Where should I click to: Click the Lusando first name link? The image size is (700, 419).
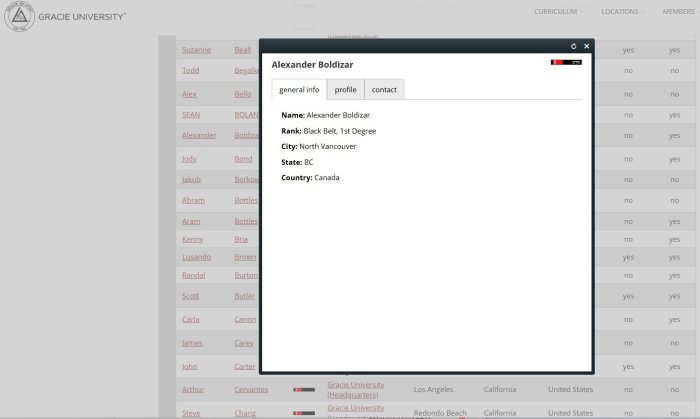(196, 257)
